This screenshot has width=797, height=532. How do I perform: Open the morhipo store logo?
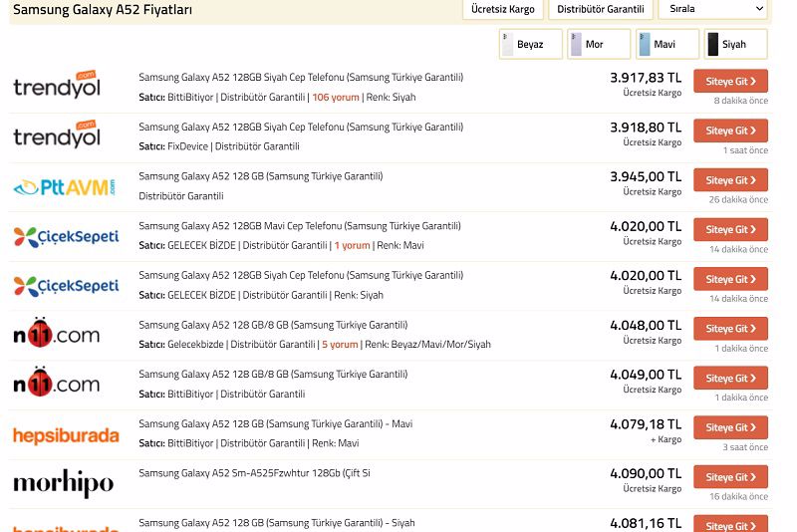[x=63, y=483]
